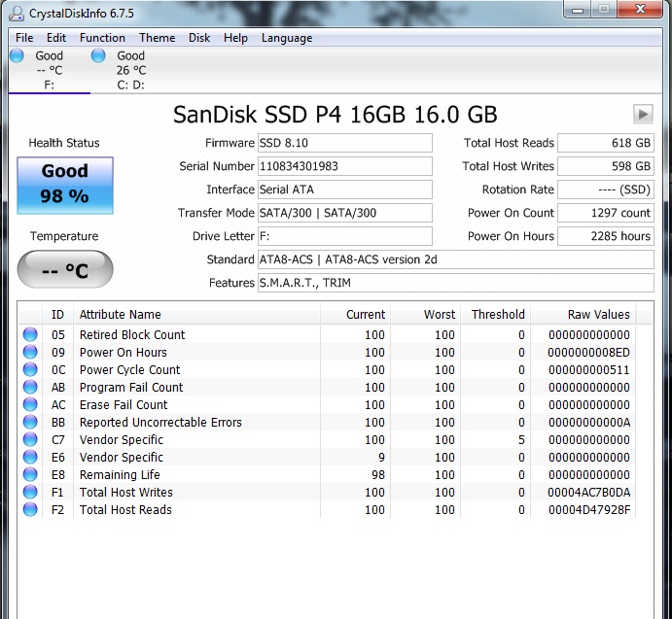Select the Power On Hours attribute name

[123, 352]
